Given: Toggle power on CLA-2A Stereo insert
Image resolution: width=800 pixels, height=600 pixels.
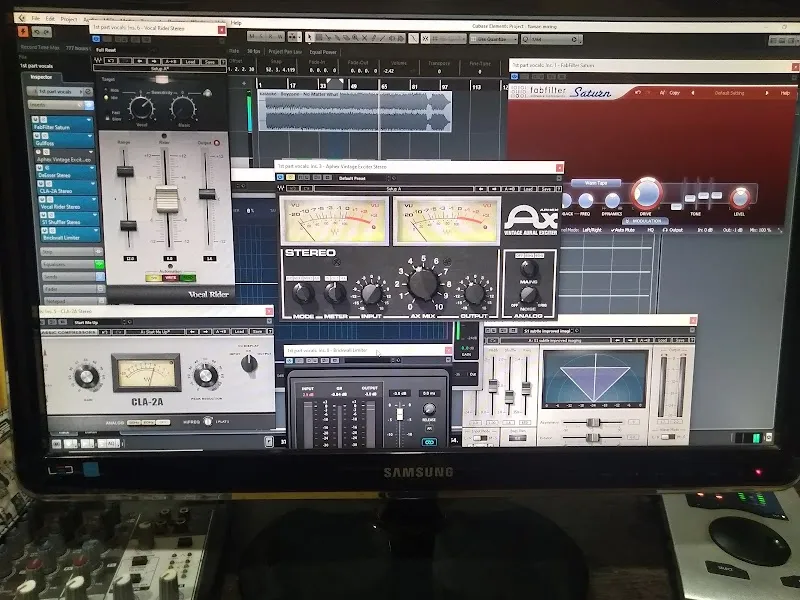Looking at the screenshot, I should tap(40, 183).
